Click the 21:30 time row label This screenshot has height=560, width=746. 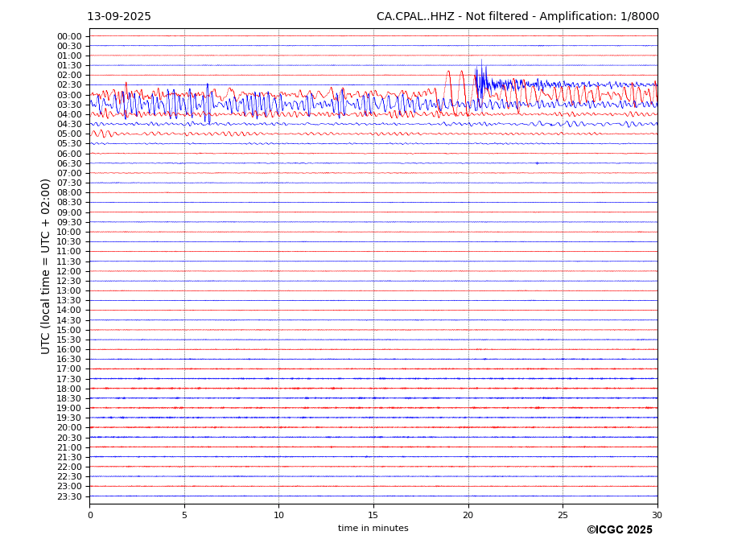click(x=69, y=458)
